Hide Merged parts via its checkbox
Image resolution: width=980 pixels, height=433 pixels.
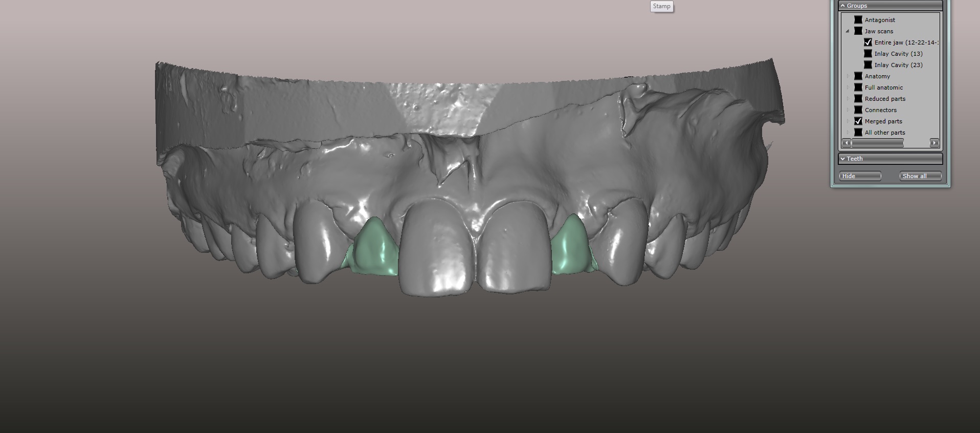click(858, 121)
